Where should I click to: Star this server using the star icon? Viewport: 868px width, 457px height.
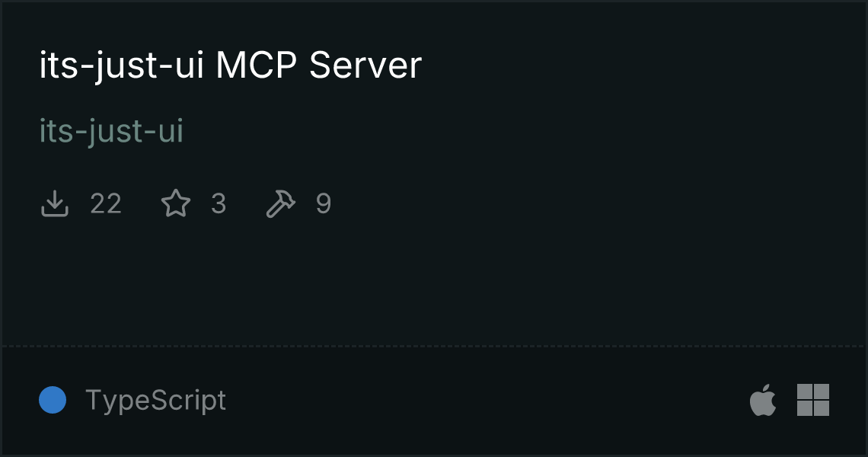[176, 203]
